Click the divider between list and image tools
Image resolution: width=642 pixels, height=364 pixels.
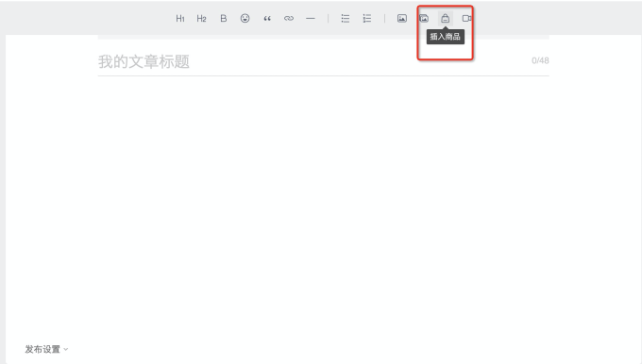384,19
